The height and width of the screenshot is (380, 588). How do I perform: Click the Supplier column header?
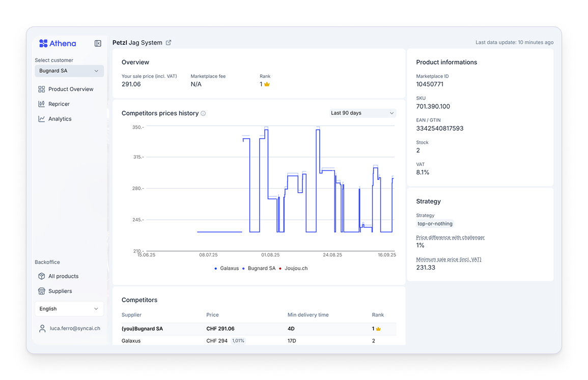pos(131,315)
